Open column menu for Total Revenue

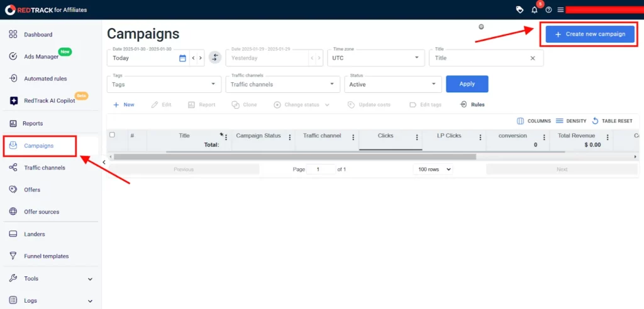pos(608,138)
